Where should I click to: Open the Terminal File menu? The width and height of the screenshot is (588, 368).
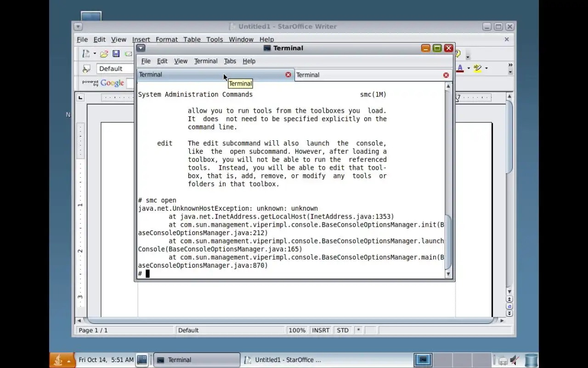[146, 61]
